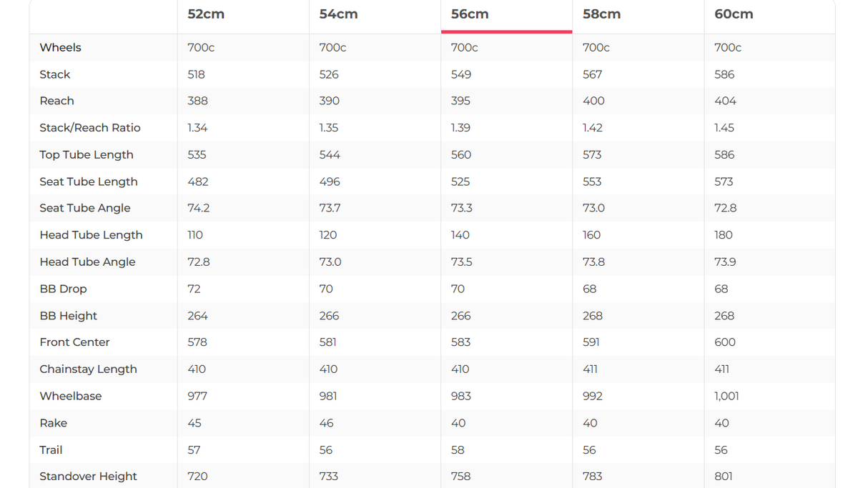The width and height of the screenshot is (868, 488).
Task: Select the 60cm size column header
Action: tap(734, 14)
